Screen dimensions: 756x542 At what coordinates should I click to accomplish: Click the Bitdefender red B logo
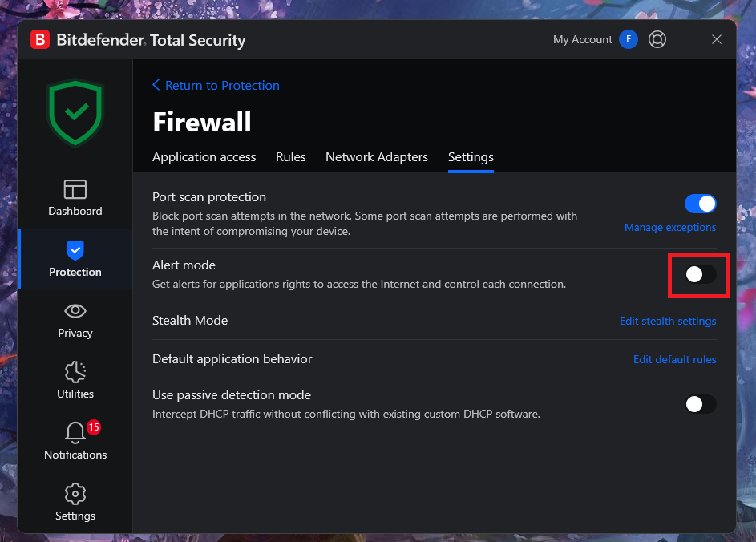40,39
